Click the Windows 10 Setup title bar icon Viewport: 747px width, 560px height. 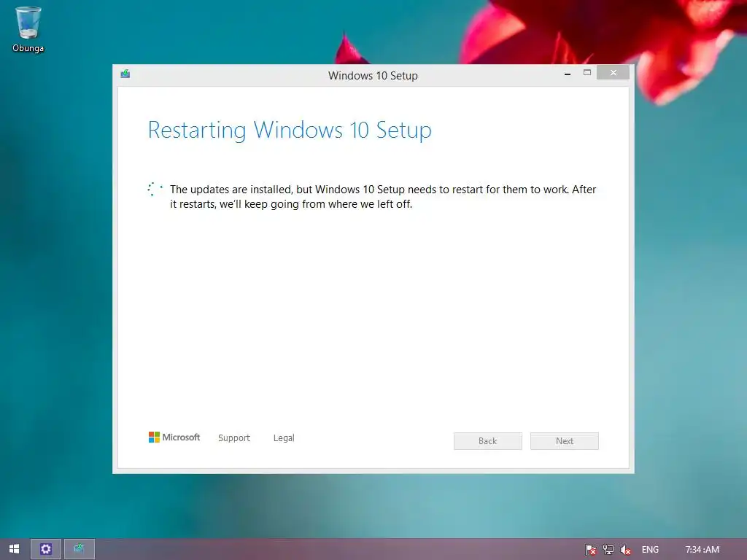(125, 74)
